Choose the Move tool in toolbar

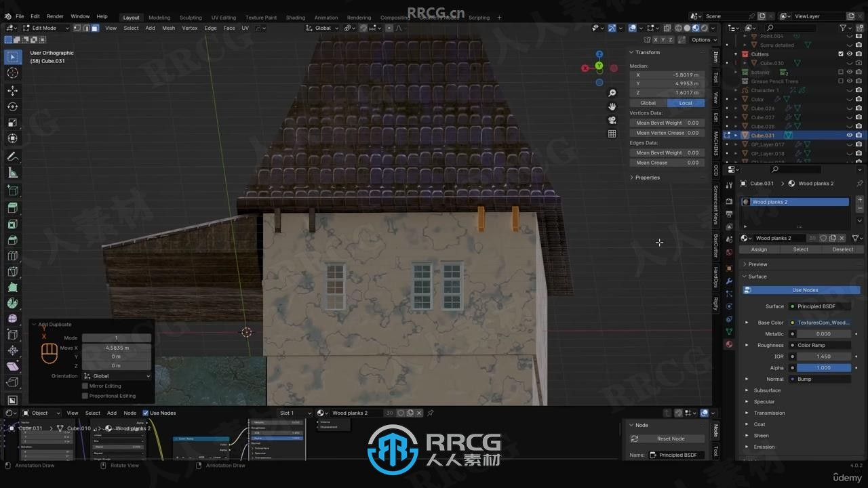[13, 91]
